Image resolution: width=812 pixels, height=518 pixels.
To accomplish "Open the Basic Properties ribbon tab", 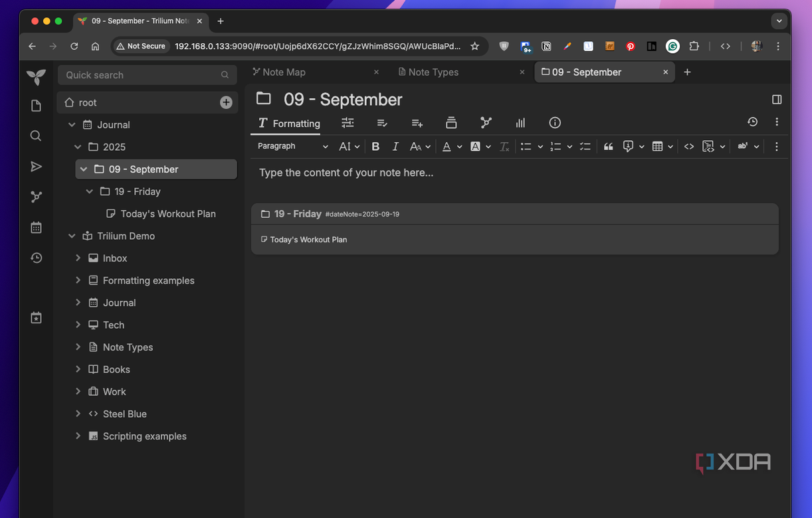I will click(x=348, y=123).
